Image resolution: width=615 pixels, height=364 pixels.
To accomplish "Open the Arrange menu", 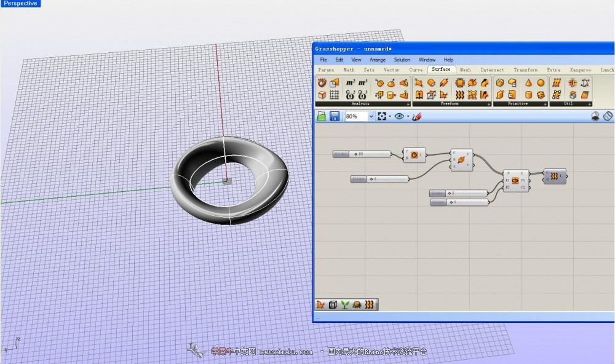I will pos(378,60).
